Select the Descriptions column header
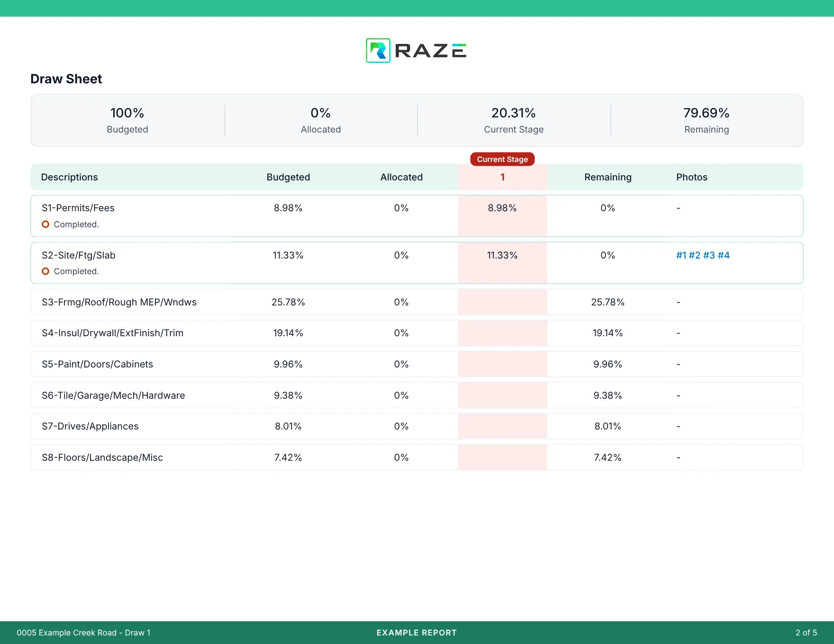 click(70, 177)
